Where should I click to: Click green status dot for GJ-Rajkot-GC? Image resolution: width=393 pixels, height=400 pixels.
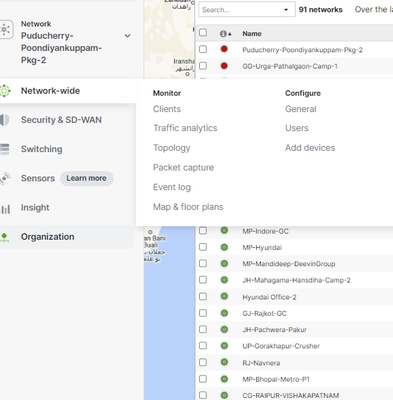click(224, 313)
